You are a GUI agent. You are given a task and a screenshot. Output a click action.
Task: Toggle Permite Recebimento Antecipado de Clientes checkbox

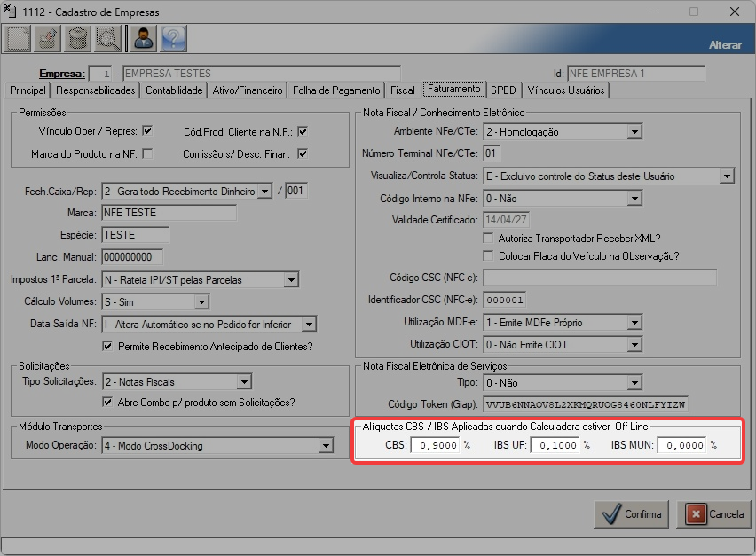coord(107,346)
